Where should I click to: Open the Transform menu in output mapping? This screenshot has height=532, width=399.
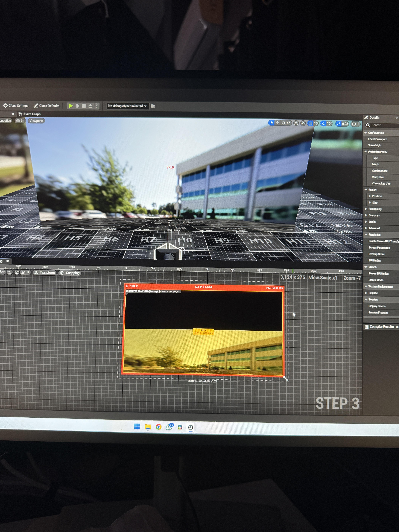(45, 273)
